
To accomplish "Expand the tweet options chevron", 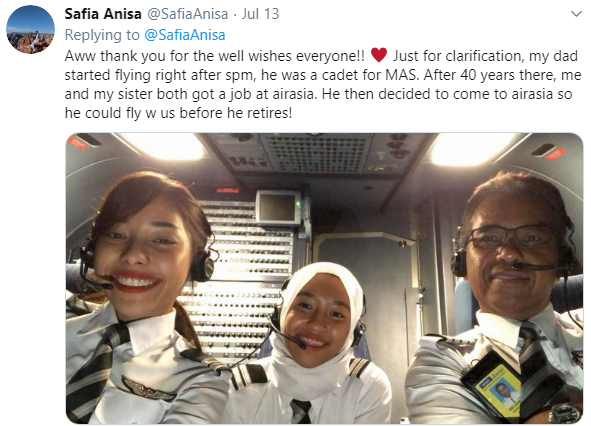I will [576, 14].
